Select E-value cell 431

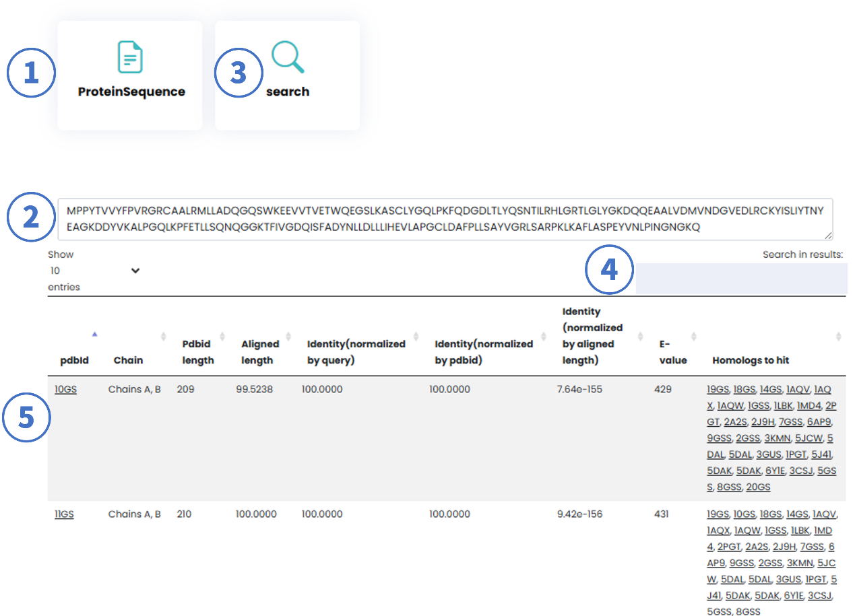[x=661, y=514]
